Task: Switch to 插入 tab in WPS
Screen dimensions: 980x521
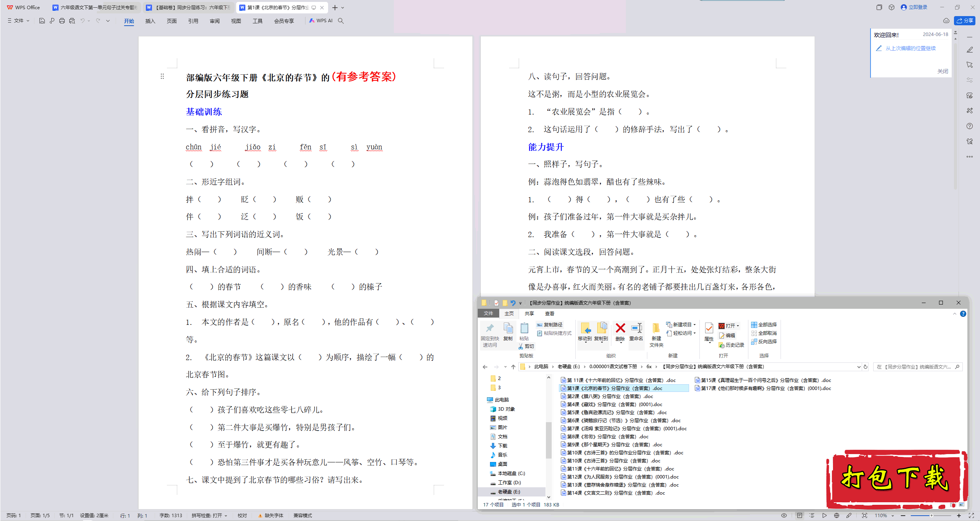Action: pyautogui.click(x=150, y=21)
